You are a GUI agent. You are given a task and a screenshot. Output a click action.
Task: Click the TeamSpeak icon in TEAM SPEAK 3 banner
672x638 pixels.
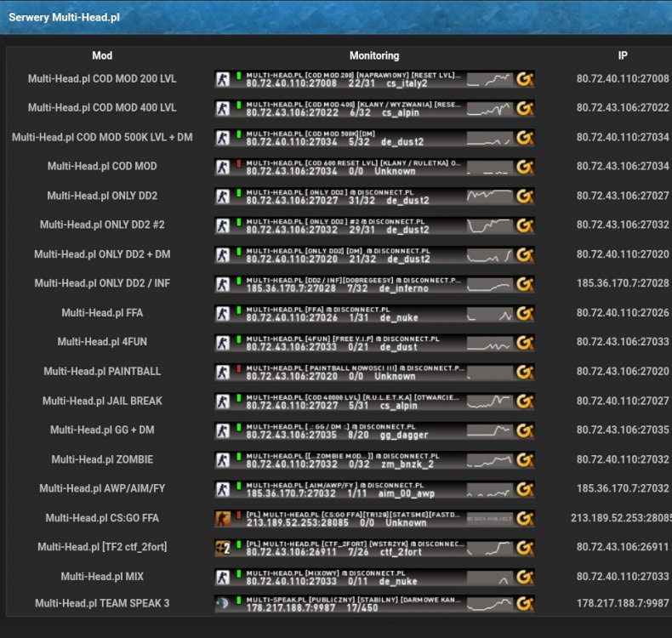(223, 605)
